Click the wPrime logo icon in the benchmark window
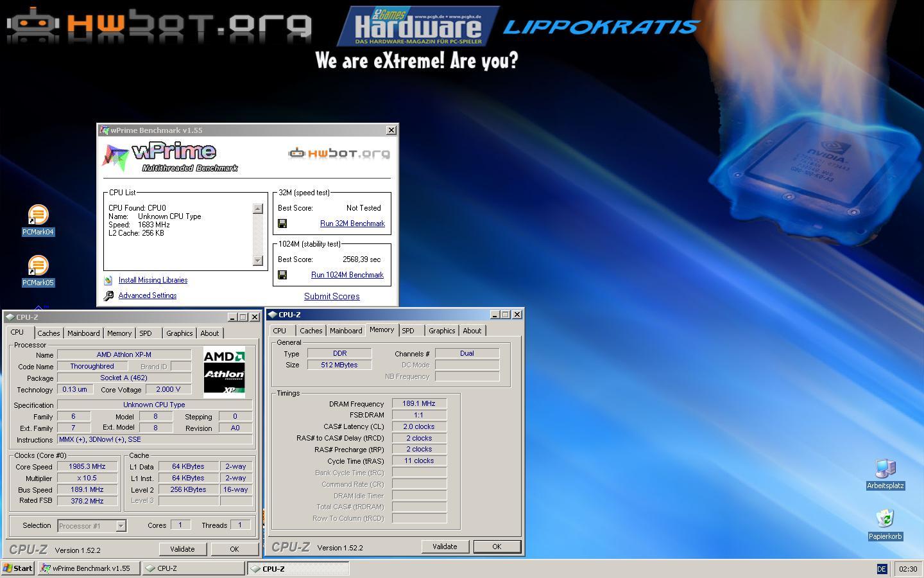Viewport: 924px width, 578px height. click(116, 158)
